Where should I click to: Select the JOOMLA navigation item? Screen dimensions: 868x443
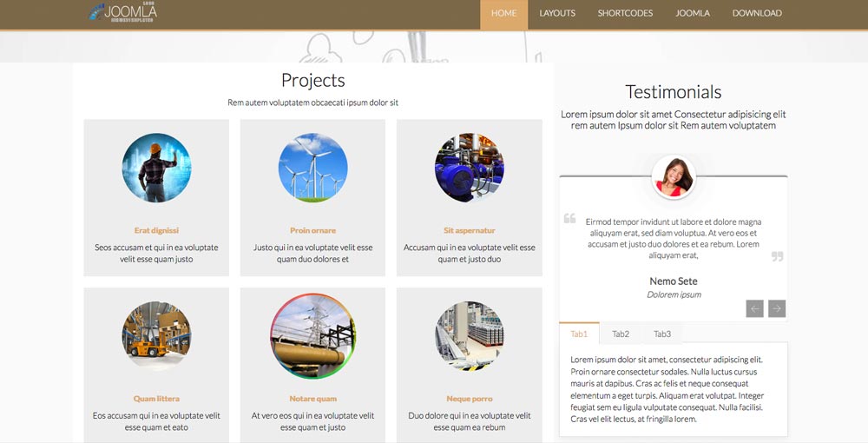point(693,13)
